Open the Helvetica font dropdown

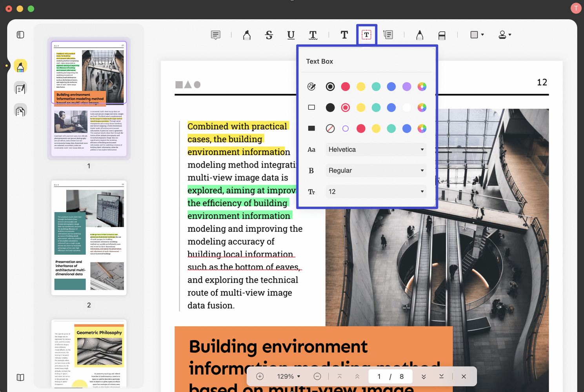[375, 149]
